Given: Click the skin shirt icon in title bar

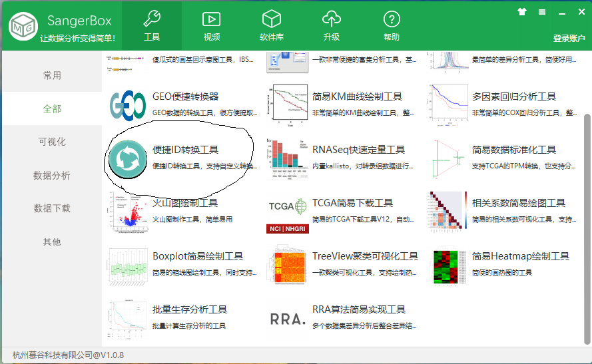Looking at the screenshot, I should pyautogui.click(x=522, y=12).
